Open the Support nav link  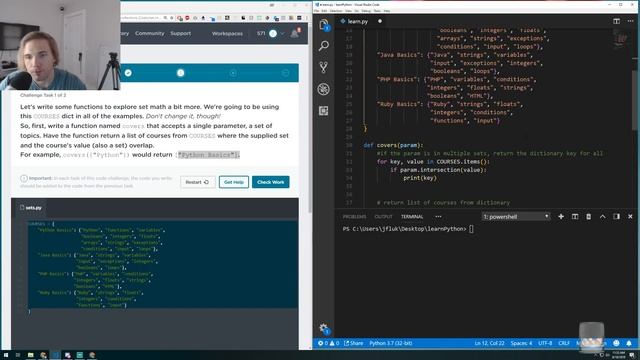point(180,33)
